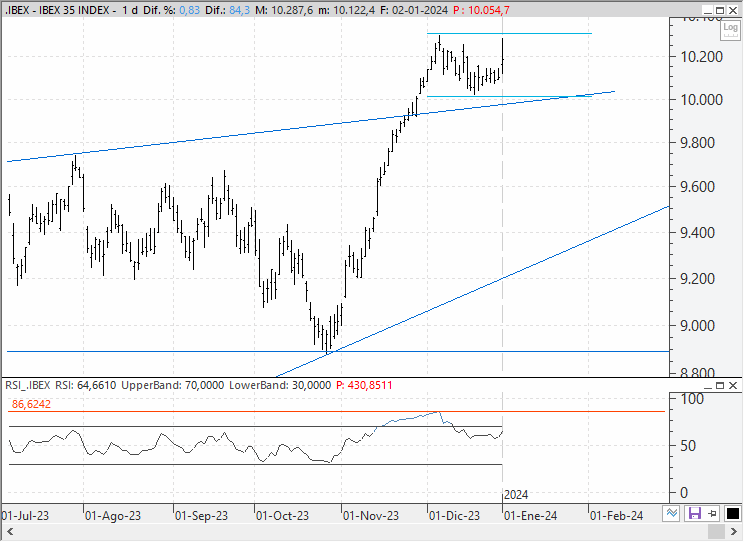
Task: Click the RSI axis 50 label
Action: tap(688, 446)
